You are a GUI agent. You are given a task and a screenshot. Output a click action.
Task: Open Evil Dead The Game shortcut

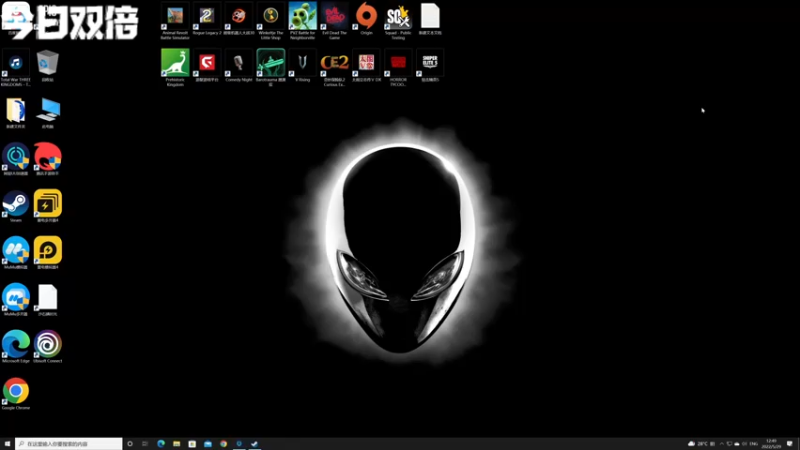[x=334, y=21]
